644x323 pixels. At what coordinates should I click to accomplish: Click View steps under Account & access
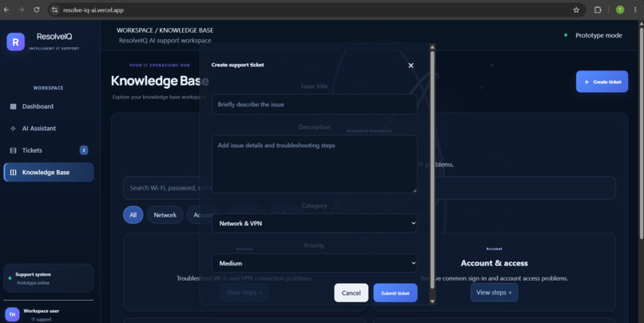494,293
